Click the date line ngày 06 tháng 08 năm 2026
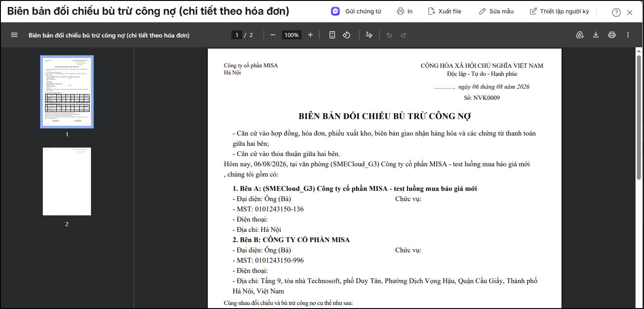The width and height of the screenshot is (644, 309). click(x=494, y=87)
